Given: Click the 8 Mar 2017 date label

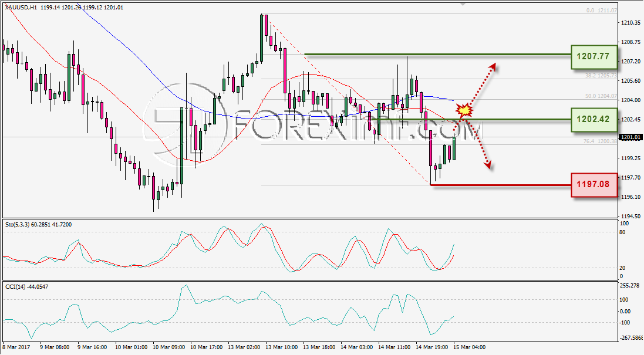Looking at the screenshot, I should pyautogui.click(x=16, y=347).
